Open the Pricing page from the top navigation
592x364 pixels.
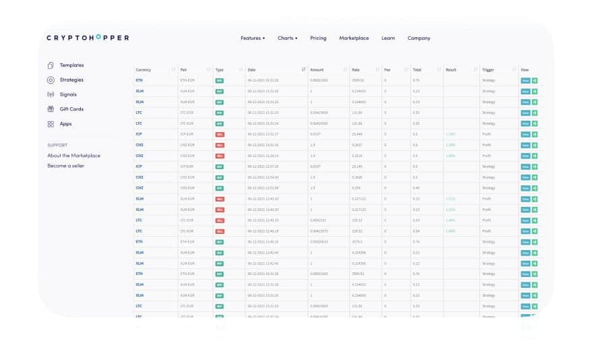point(318,38)
